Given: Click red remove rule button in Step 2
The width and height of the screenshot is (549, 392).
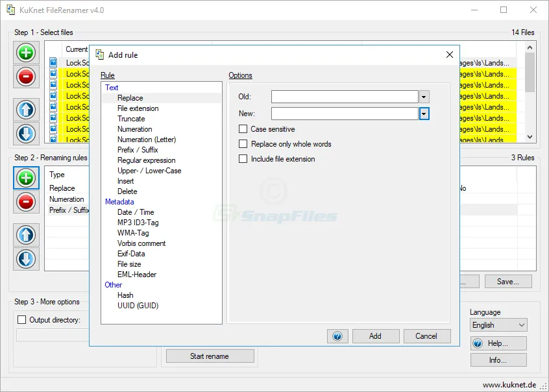Looking at the screenshot, I should point(26,202).
